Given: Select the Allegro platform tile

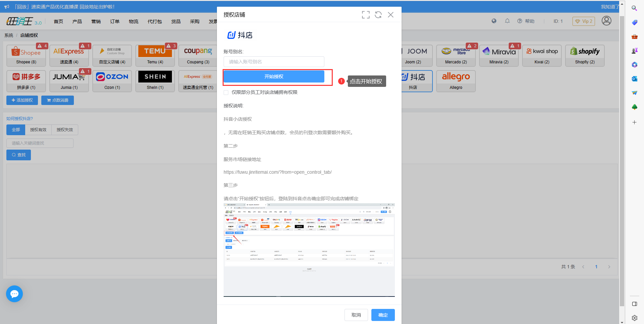Looking at the screenshot, I should (x=456, y=81).
